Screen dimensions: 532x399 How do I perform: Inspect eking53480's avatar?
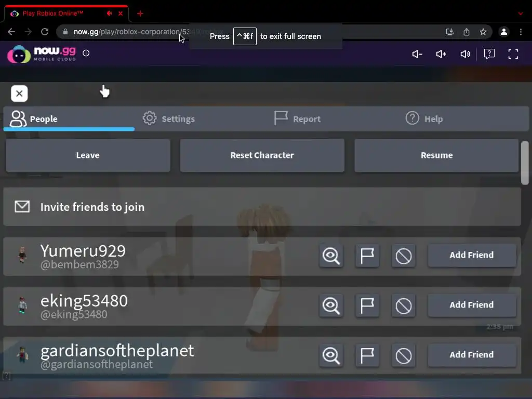pos(331,305)
